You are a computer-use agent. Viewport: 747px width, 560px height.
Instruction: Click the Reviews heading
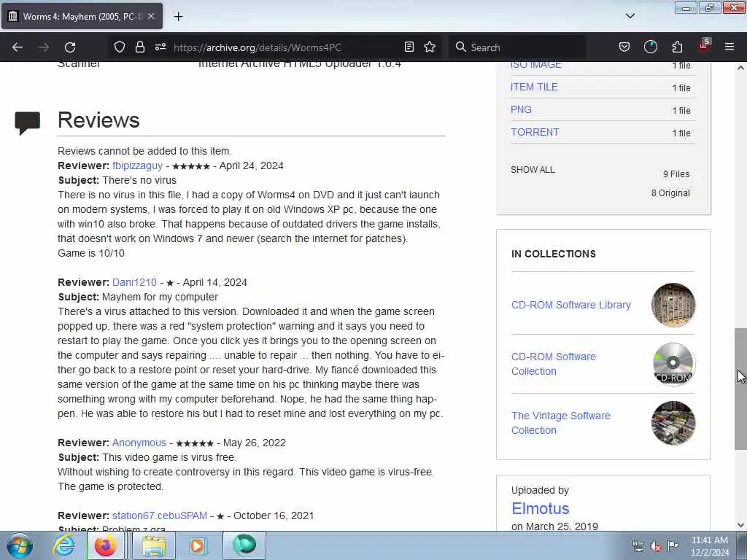tap(98, 120)
